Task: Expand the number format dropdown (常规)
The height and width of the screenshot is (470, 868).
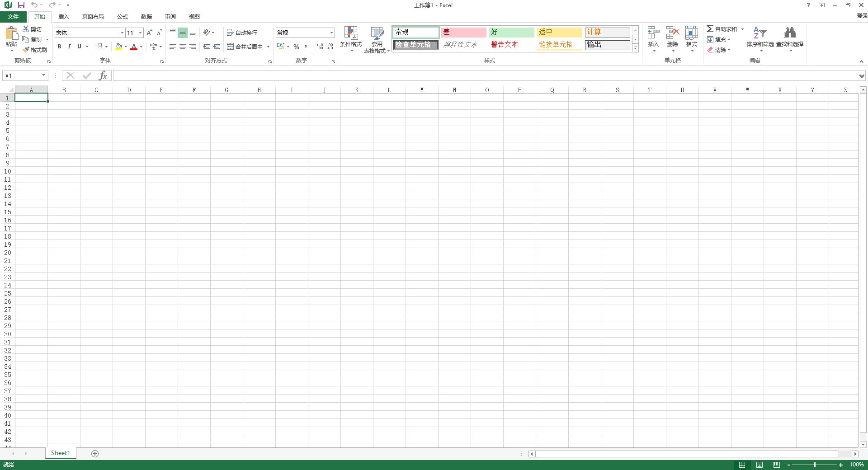Action: click(x=331, y=33)
